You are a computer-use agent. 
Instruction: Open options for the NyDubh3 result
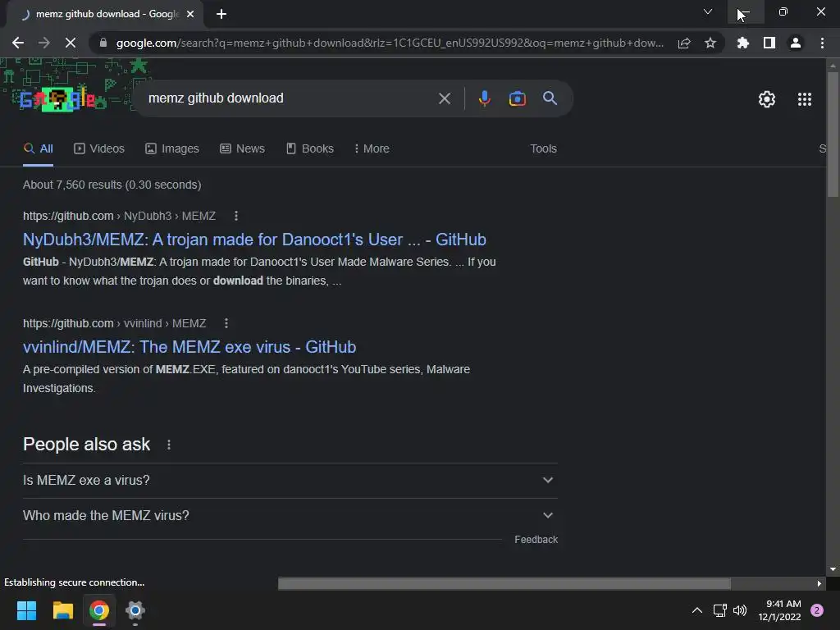pos(236,216)
